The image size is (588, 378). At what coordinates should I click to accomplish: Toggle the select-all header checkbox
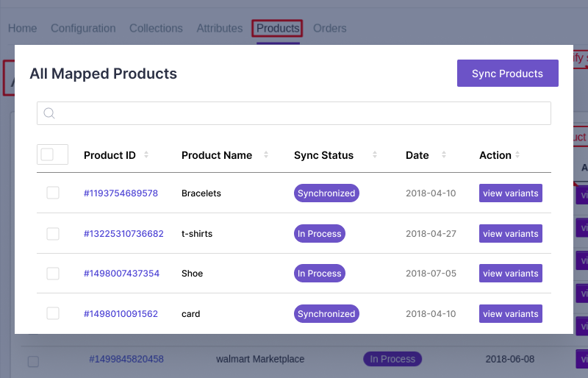[47, 154]
